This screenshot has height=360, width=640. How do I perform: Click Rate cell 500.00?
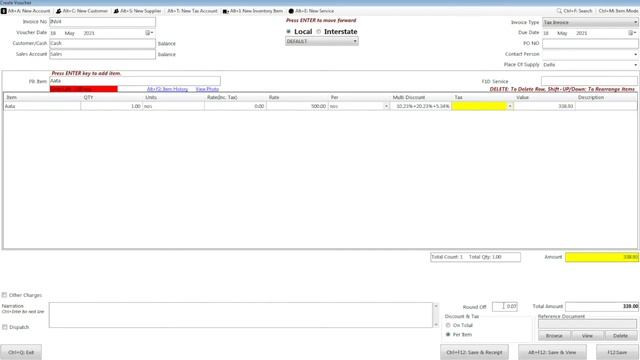(x=297, y=106)
